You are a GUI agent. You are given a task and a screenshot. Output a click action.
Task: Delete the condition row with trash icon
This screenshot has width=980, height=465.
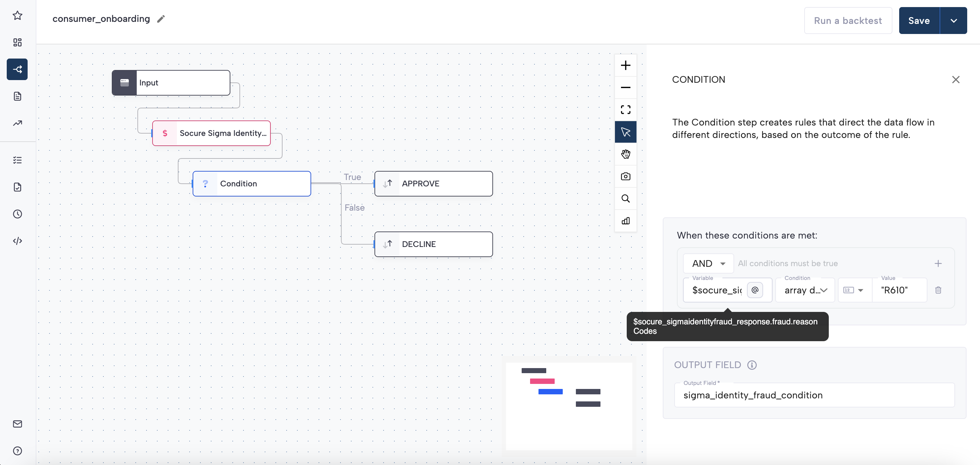pyautogui.click(x=938, y=290)
